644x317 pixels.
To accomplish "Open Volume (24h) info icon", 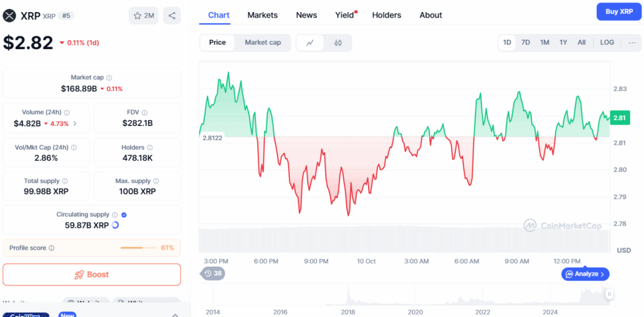I will click(x=67, y=113).
